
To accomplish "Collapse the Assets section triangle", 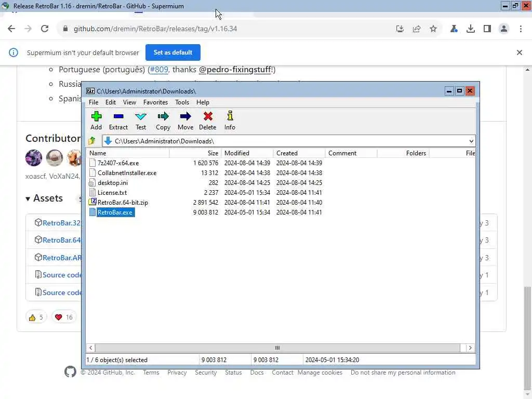I will tap(28, 199).
